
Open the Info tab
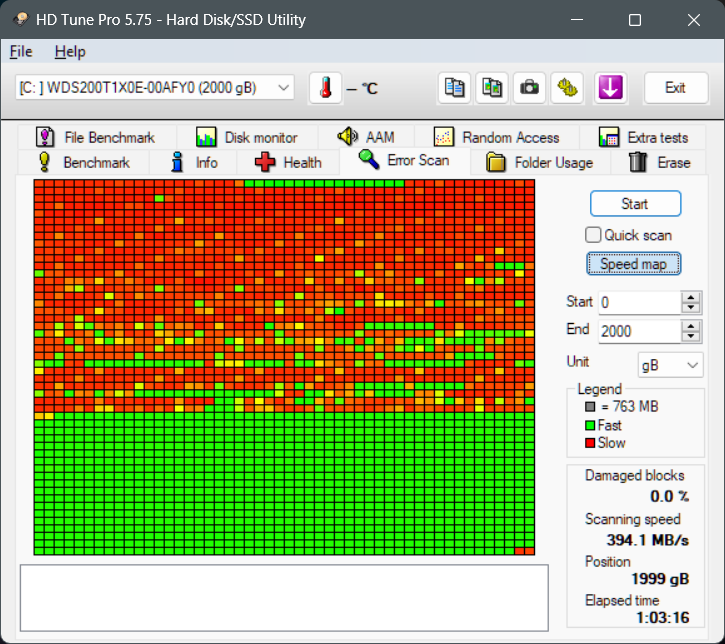point(194,162)
